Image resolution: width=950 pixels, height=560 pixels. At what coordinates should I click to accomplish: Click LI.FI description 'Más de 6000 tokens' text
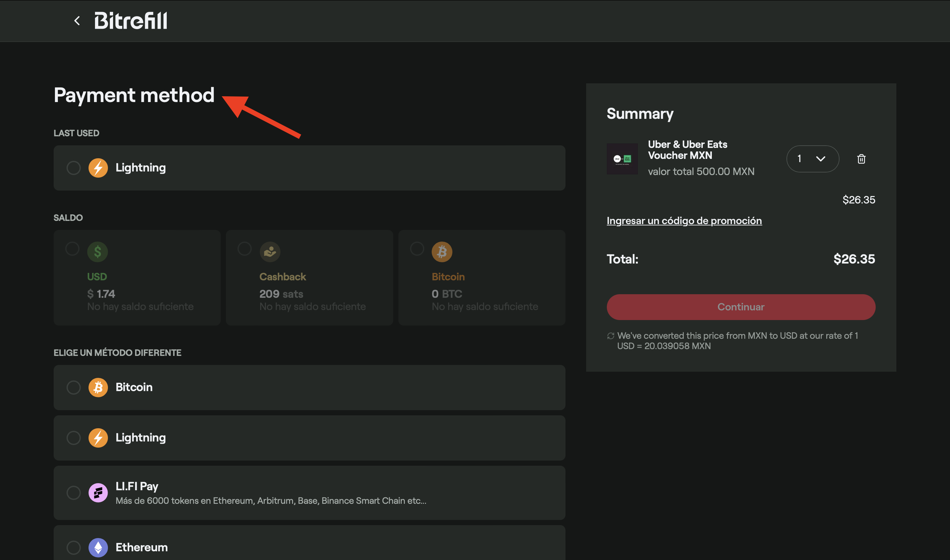[271, 501]
